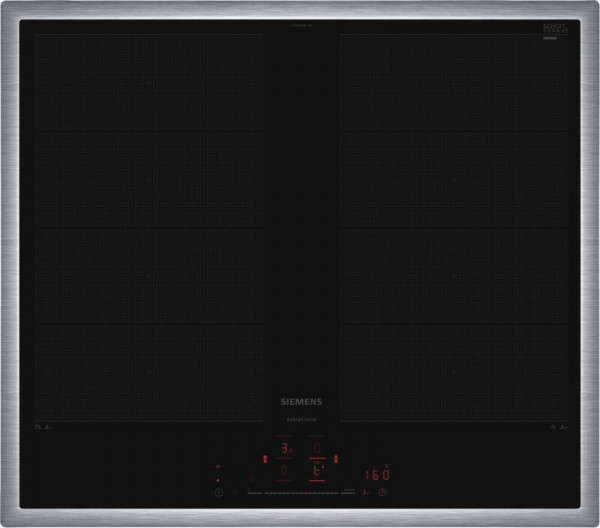Tap the timer display showing 160

(375, 474)
